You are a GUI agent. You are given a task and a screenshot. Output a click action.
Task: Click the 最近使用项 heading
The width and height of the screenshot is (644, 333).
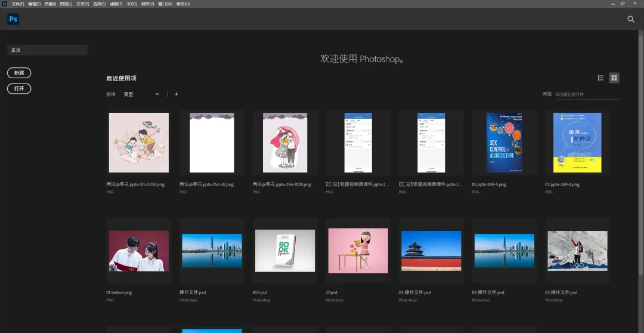[121, 78]
